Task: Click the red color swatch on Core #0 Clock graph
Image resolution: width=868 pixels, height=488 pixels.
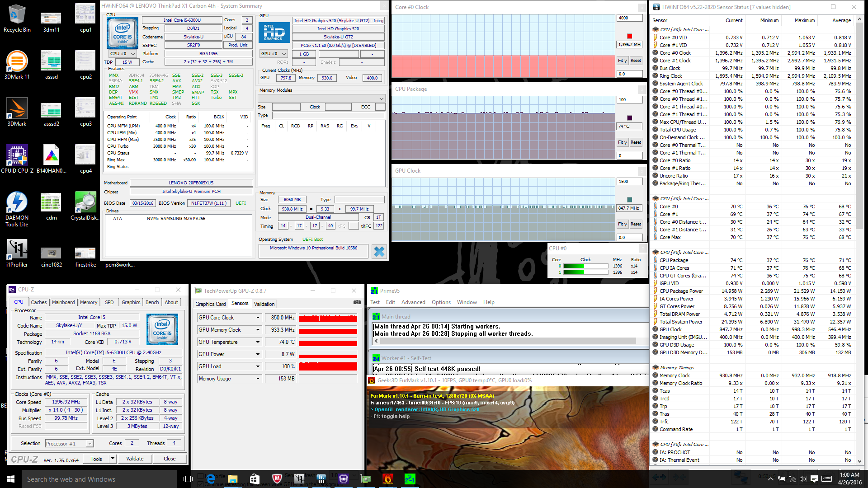Action: pos(629,36)
